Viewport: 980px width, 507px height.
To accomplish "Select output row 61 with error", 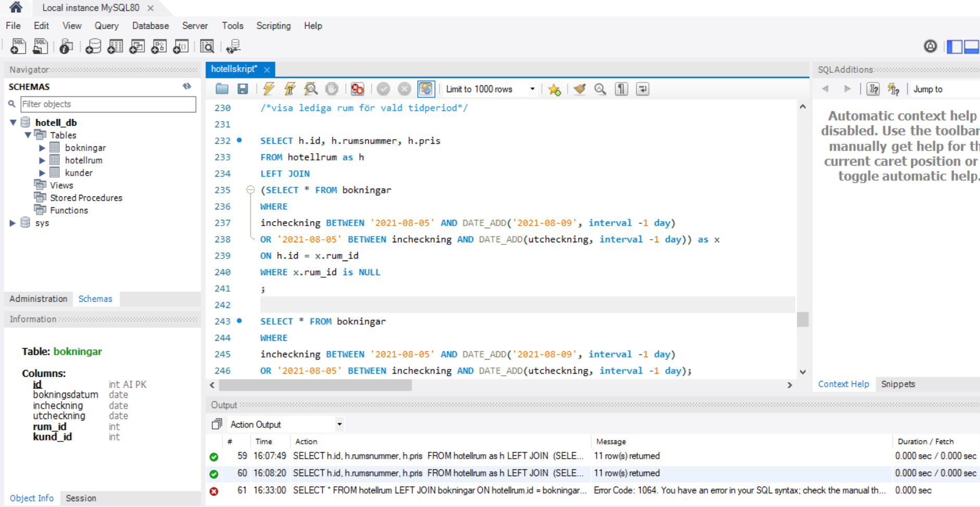I will 593,490.
